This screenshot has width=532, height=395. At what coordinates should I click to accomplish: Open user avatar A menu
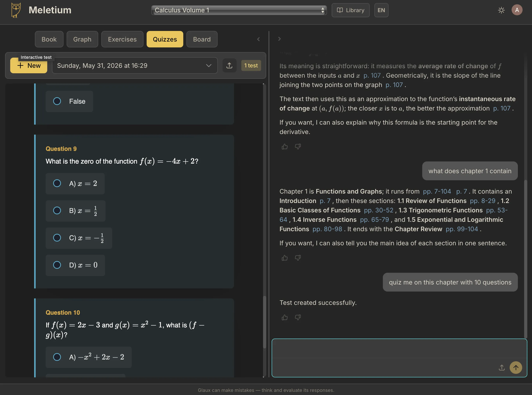[517, 10]
